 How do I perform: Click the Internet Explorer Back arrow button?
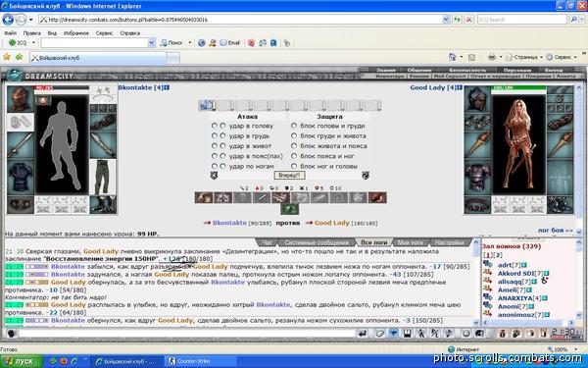point(8,20)
